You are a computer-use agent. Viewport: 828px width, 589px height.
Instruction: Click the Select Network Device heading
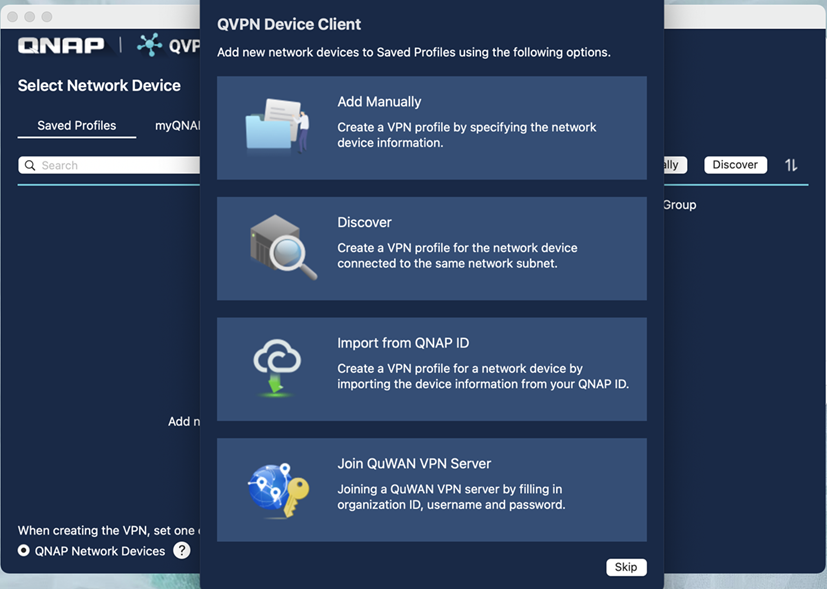[x=99, y=86]
